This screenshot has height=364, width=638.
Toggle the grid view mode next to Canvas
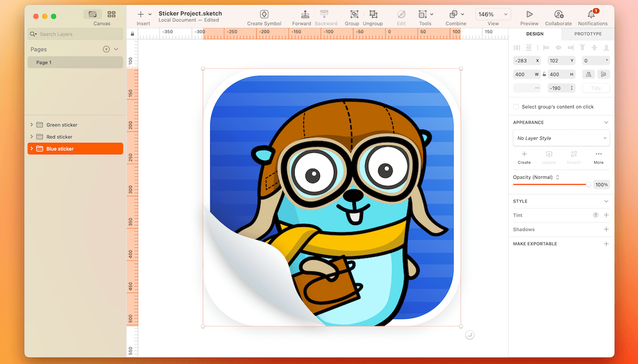111,14
